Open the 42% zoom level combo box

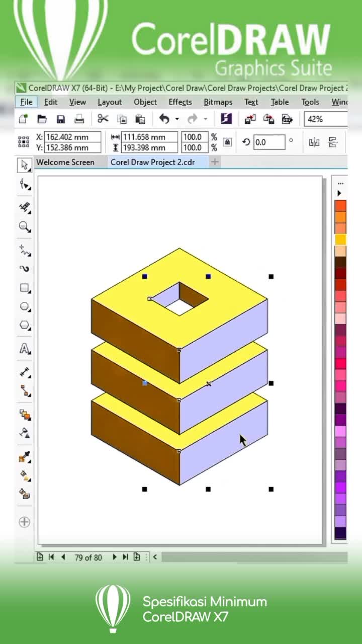(x=326, y=119)
